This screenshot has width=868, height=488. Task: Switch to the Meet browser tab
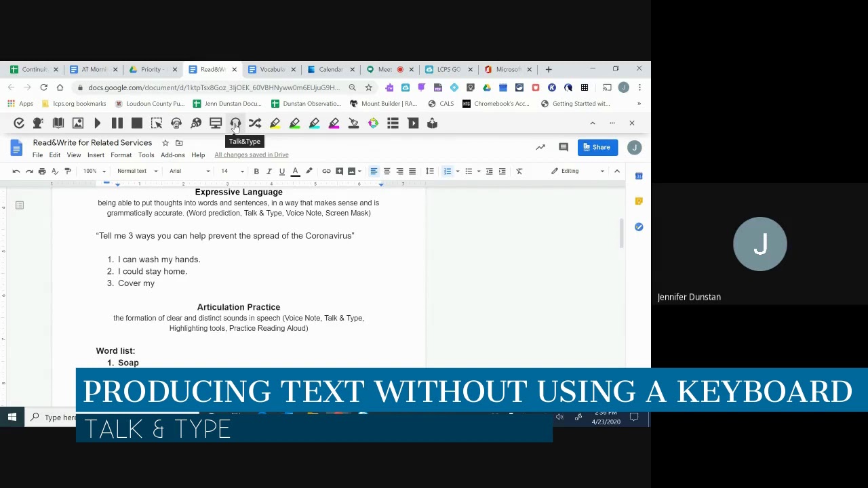pos(385,69)
